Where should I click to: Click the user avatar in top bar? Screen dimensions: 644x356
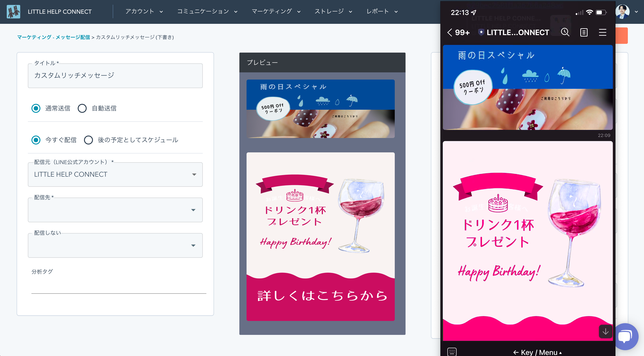pos(622,11)
